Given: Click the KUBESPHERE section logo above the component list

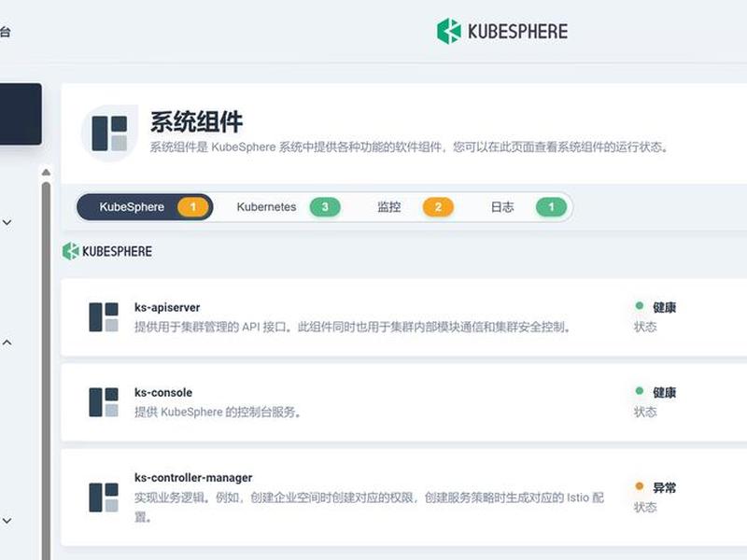Looking at the screenshot, I should (107, 251).
